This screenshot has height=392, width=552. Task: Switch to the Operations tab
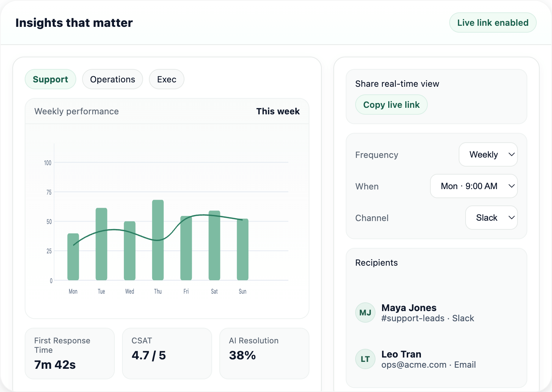(x=112, y=79)
